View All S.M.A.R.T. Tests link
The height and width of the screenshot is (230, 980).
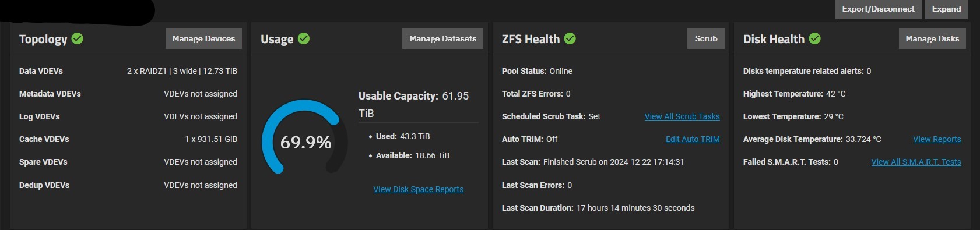[x=916, y=162]
